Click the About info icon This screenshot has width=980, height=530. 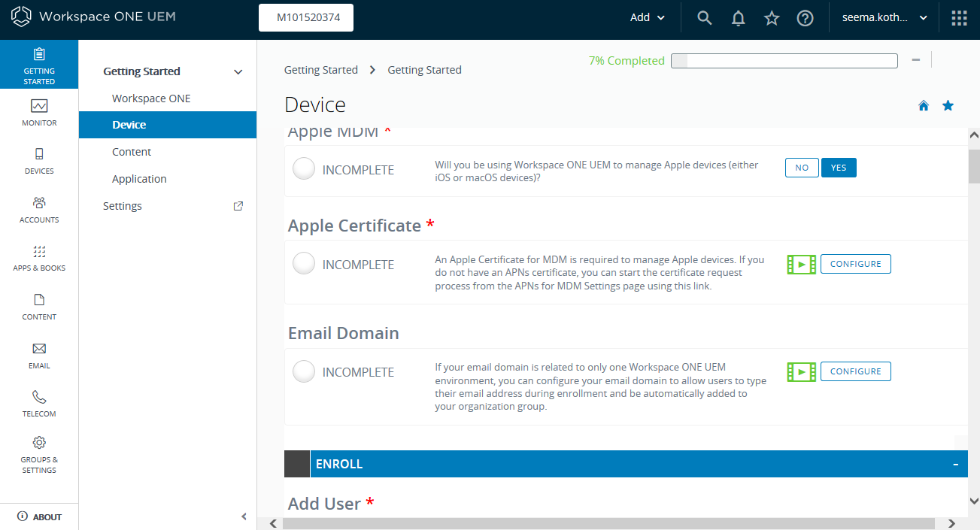23,516
